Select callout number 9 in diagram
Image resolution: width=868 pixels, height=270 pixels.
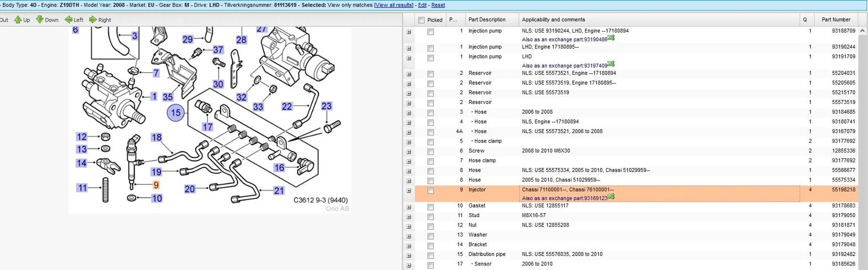156,185
